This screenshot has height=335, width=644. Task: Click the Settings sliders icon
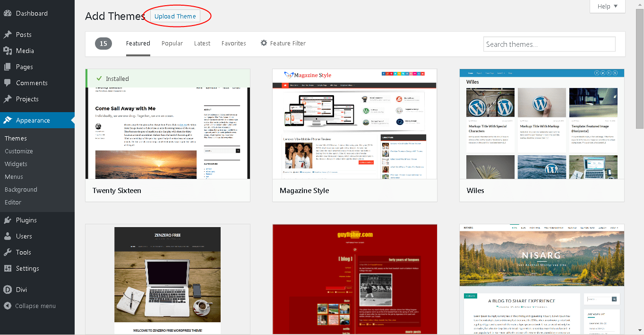point(8,268)
